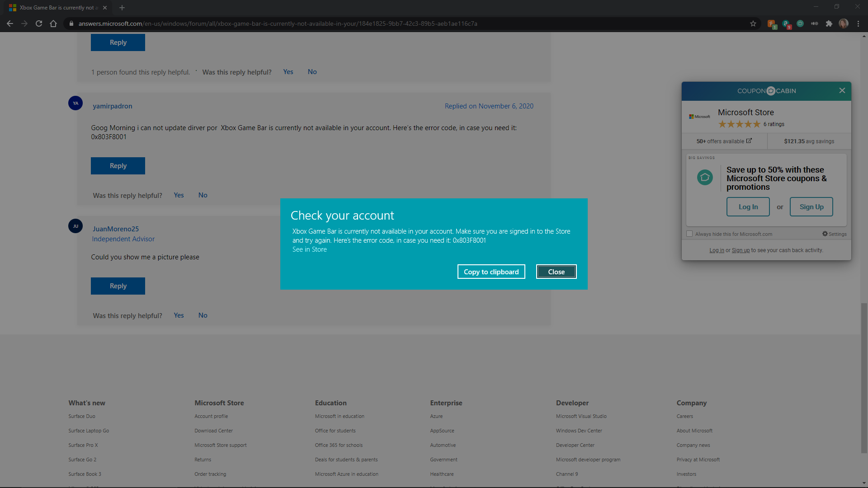The width and height of the screenshot is (868, 488).
Task: Open Microsoft Visual Studio footer link
Action: 581,416
